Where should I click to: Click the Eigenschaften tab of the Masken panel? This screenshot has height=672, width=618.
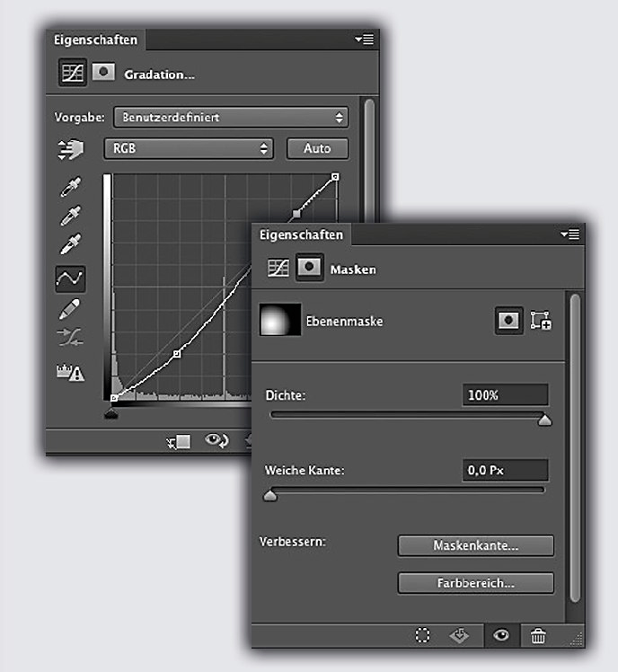(x=301, y=234)
